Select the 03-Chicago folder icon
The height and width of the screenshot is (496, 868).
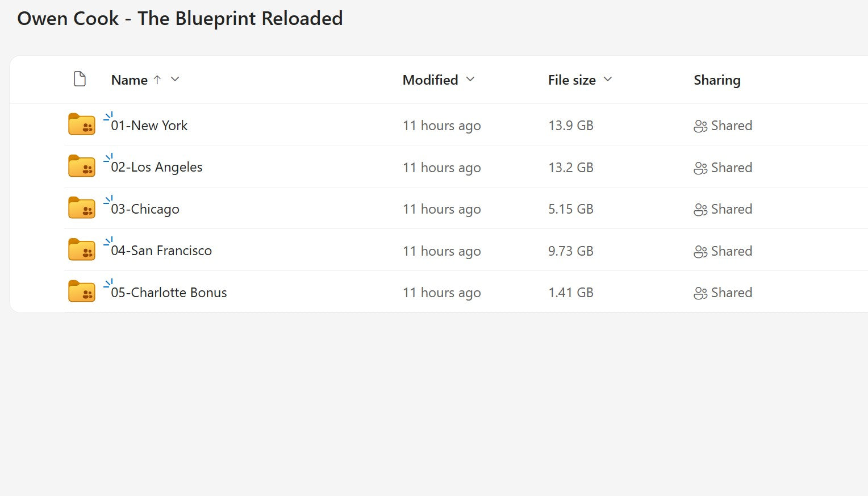(x=81, y=208)
